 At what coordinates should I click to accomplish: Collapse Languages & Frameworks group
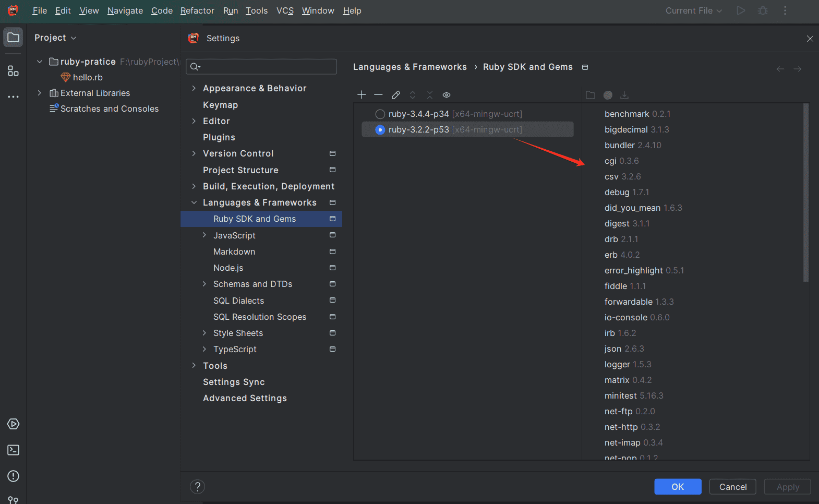click(194, 202)
